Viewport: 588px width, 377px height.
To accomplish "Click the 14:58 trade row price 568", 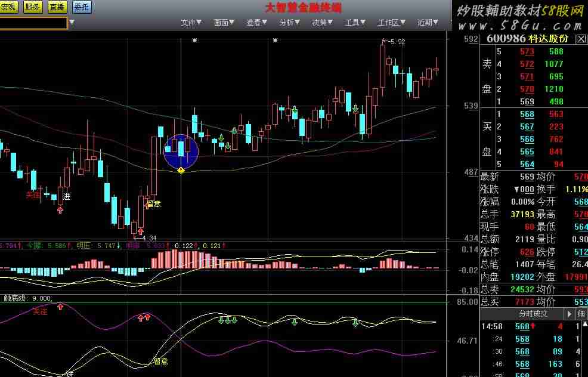I will click(x=522, y=327).
